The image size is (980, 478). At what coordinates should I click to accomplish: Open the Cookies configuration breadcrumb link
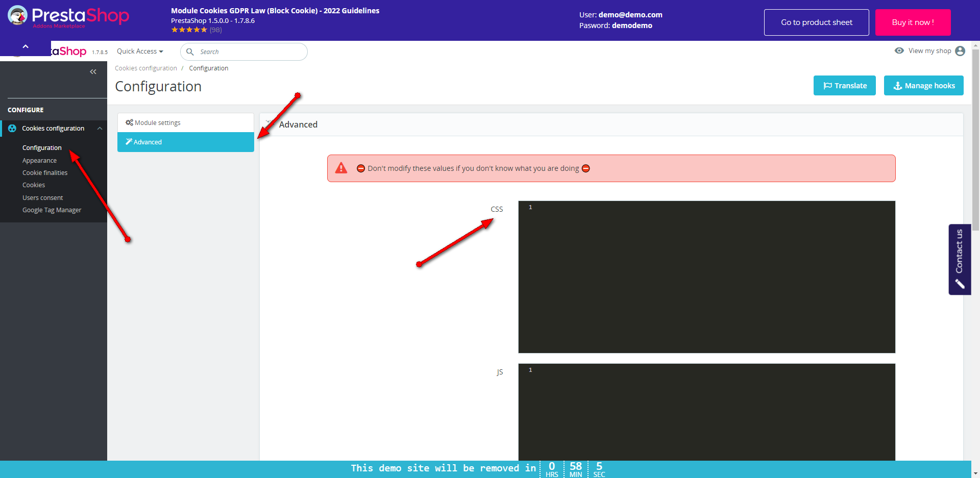point(146,68)
